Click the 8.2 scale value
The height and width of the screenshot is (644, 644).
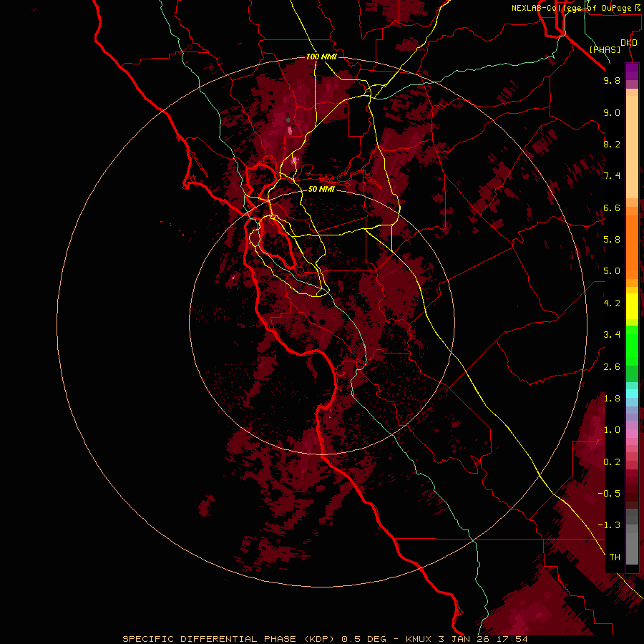point(612,144)
